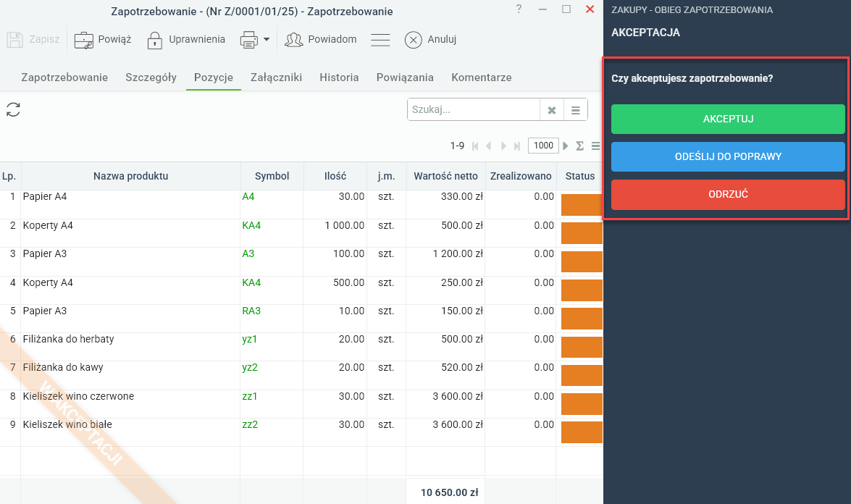Viewport: 851px width, 504px height.
Task: Open symbol link A3
Action: pos(248,254)
